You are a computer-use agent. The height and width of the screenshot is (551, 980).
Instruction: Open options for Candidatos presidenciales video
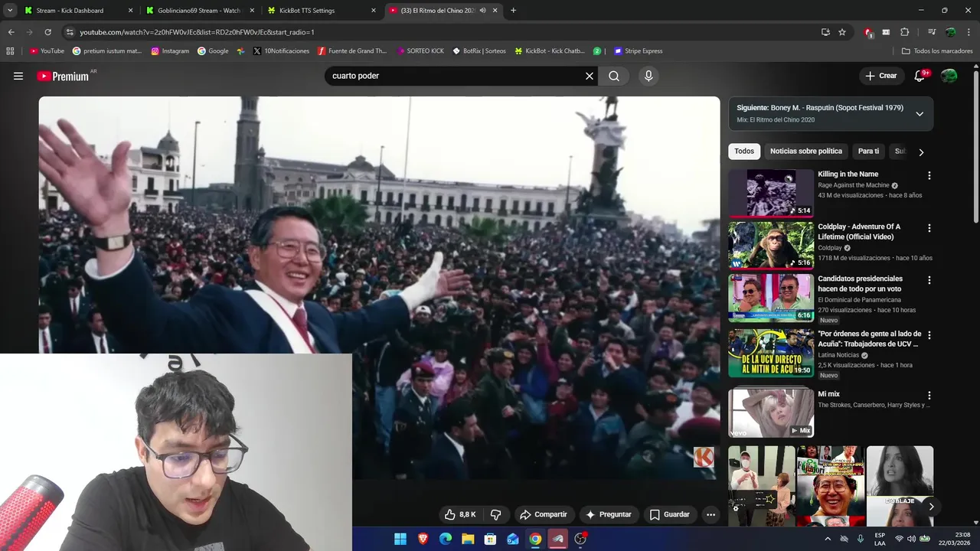pos(929,280)
